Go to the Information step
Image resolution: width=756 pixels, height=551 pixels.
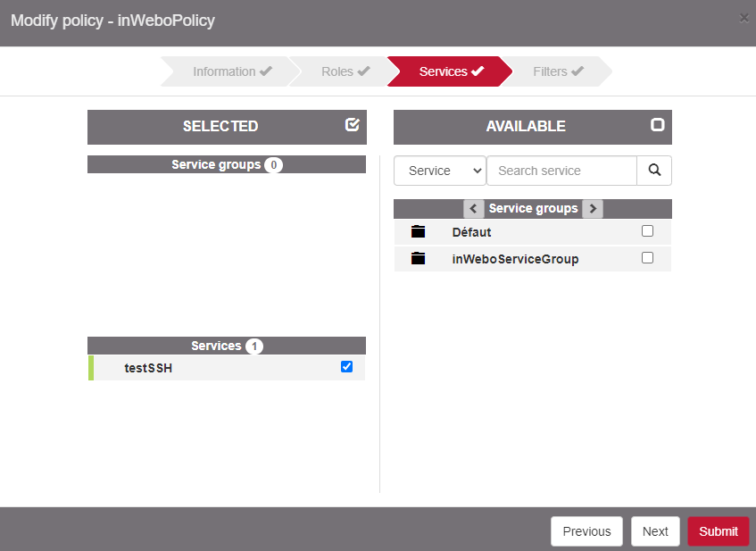click(x=232, y=71)
